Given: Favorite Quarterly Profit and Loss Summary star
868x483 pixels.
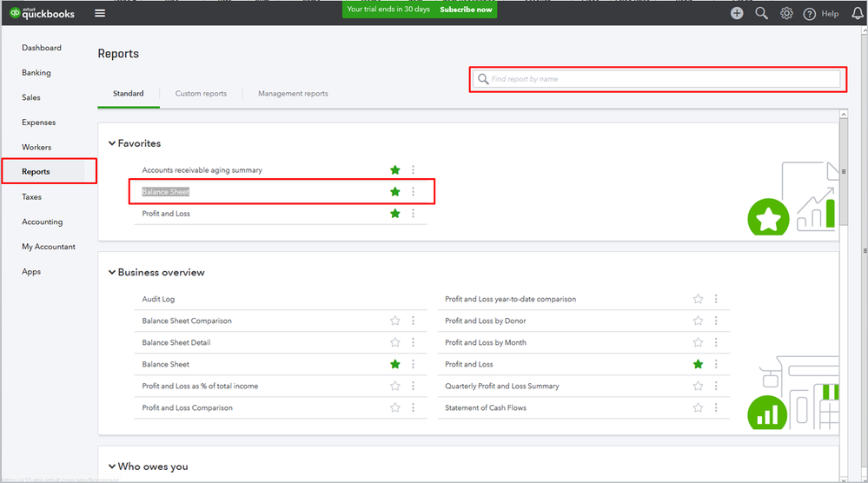Looking at the screenshot, I should 698,386.
